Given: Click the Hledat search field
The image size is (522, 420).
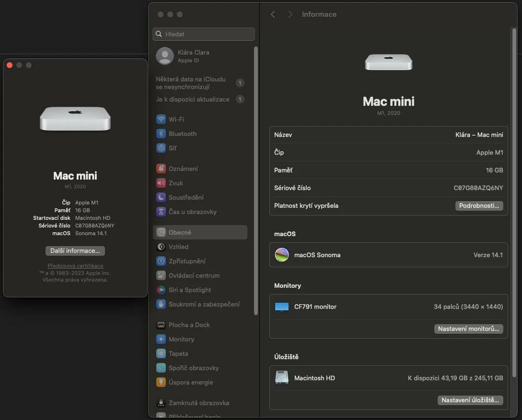Looking at the screenshot, I should click(x=204, y=34).
